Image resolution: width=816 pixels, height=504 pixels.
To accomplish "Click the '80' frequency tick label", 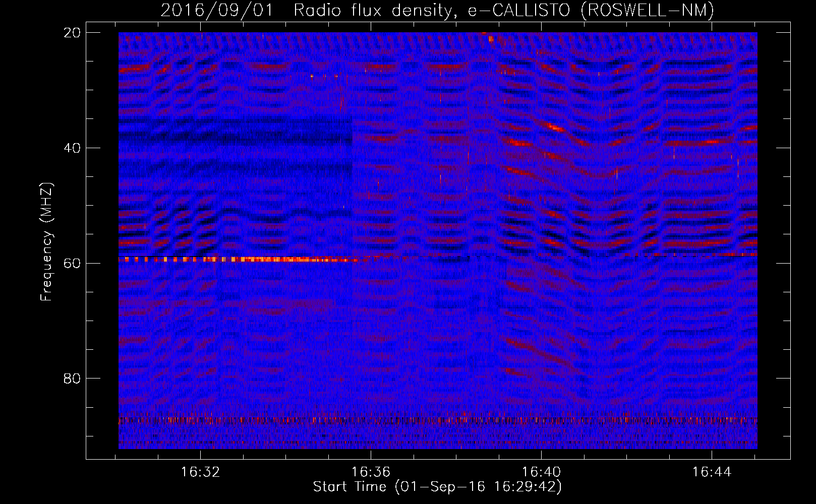I will [x=72, y=379].
